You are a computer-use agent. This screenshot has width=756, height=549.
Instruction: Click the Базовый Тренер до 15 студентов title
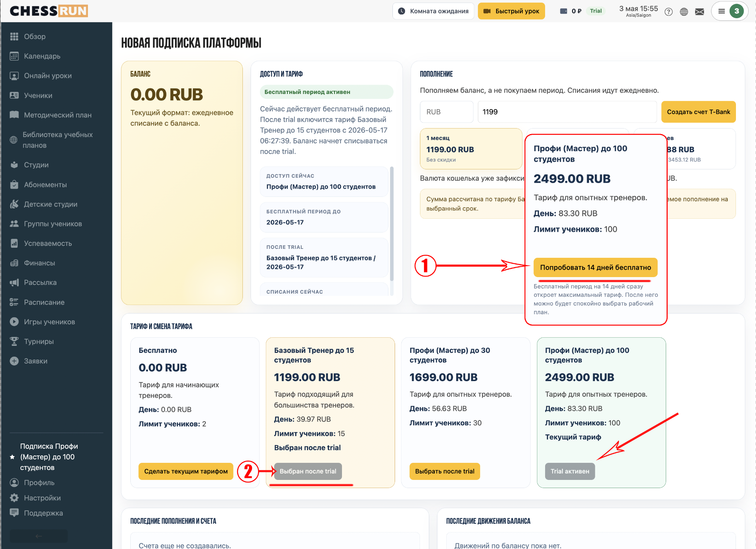pyautogui.click(x=314, y=355)
